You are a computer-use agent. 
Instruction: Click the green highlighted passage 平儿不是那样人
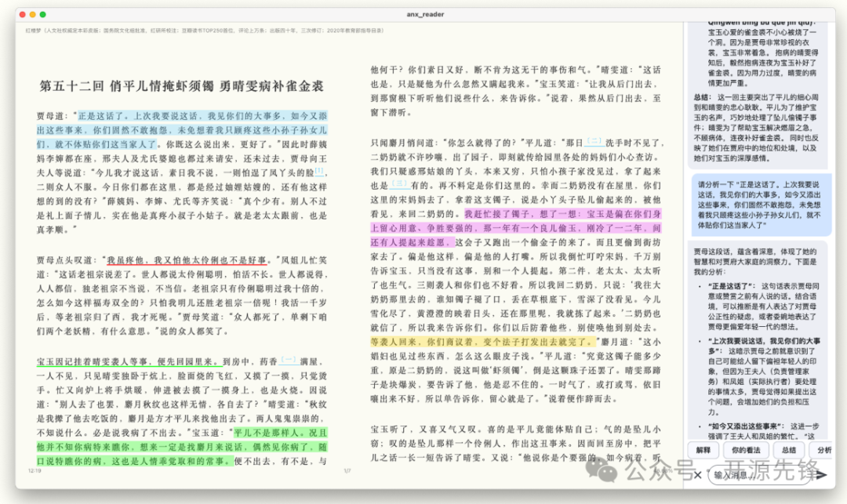click(x=182, y=447)
